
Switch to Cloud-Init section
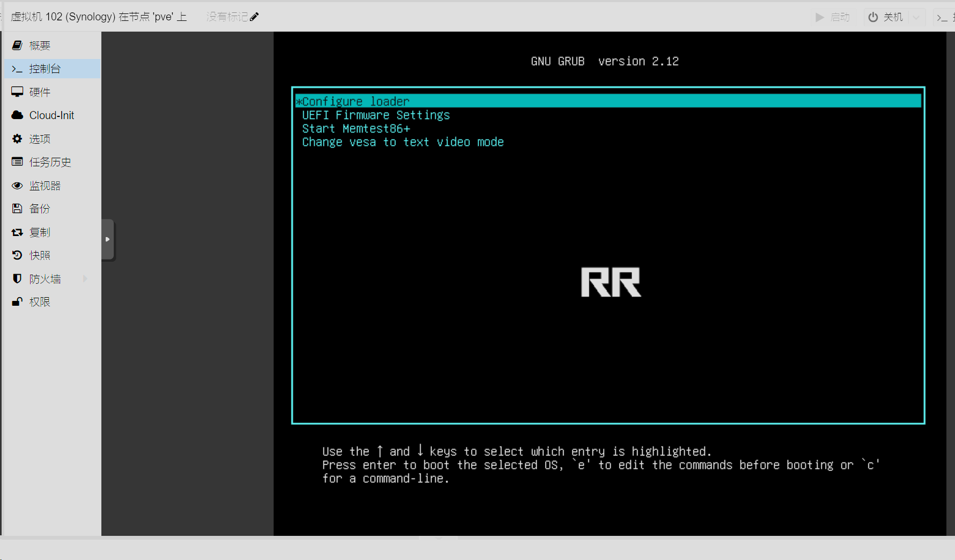52,115
